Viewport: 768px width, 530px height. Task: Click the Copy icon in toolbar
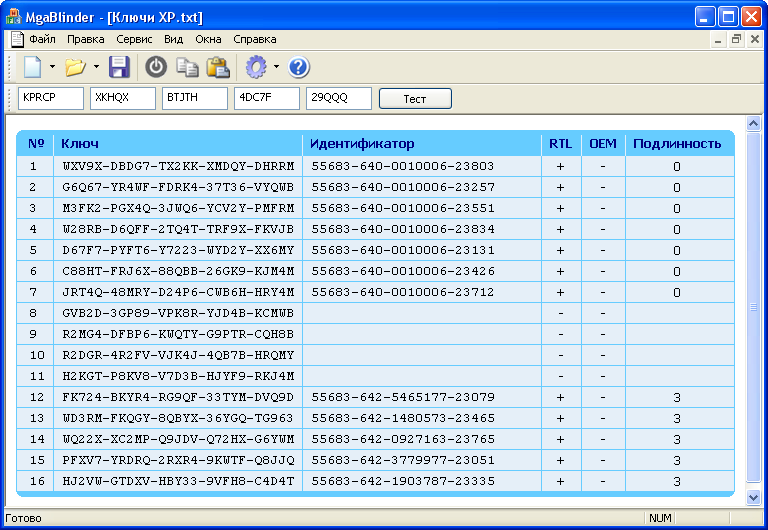click(x=187, y=67)
